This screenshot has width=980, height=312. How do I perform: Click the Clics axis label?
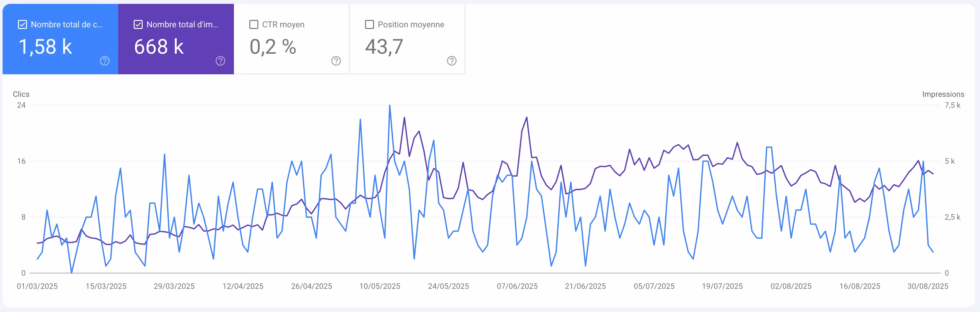[21, 94]
